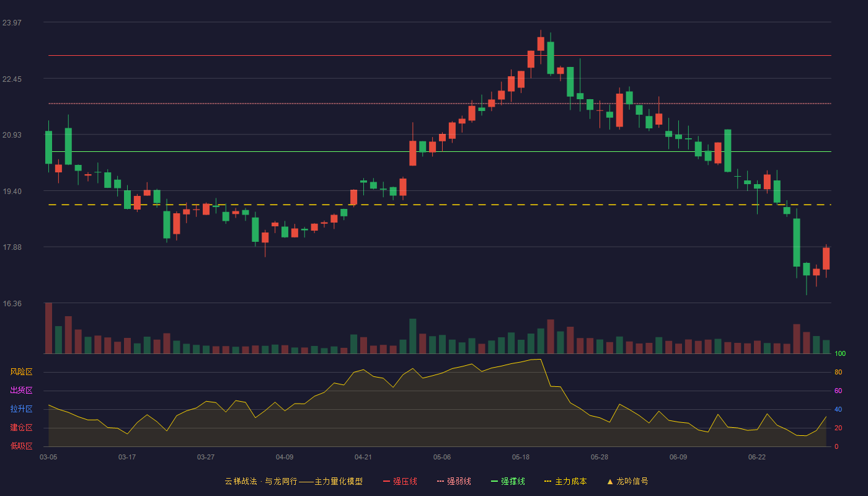The image size is (868, 496).
Task: Click the 建仓区 zone label
Action: coord(21,428)
